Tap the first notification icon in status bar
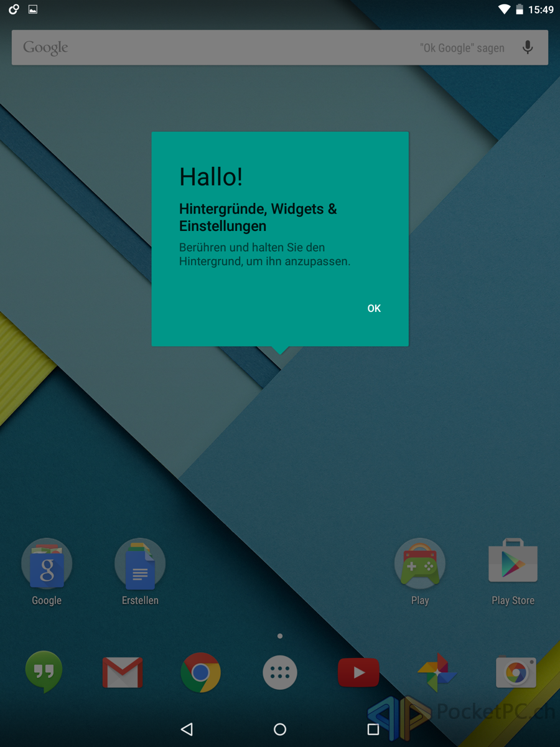Screen dimensions: 560x747 [14, 9]
